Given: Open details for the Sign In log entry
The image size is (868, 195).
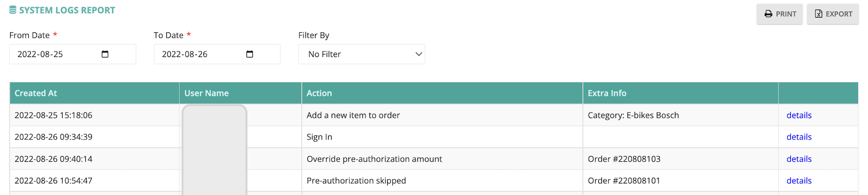Looking at the screenshot, I should (799, 137).
